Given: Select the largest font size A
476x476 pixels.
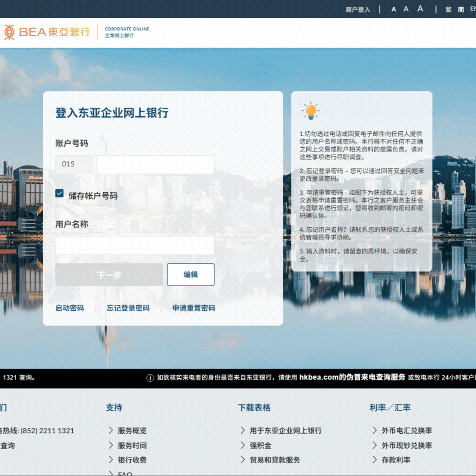Looking at the screenshot, I should [x=420, y=8].
